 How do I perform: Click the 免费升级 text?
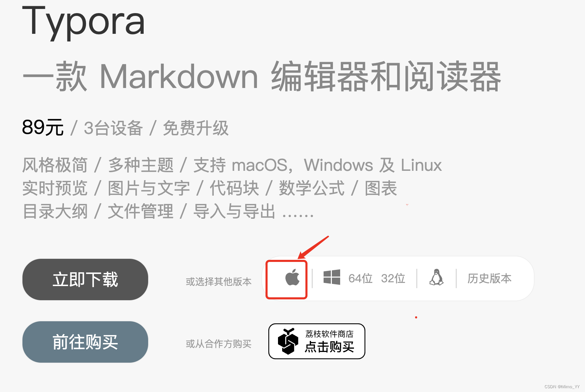pyautogui.click(x=196, y=128)
